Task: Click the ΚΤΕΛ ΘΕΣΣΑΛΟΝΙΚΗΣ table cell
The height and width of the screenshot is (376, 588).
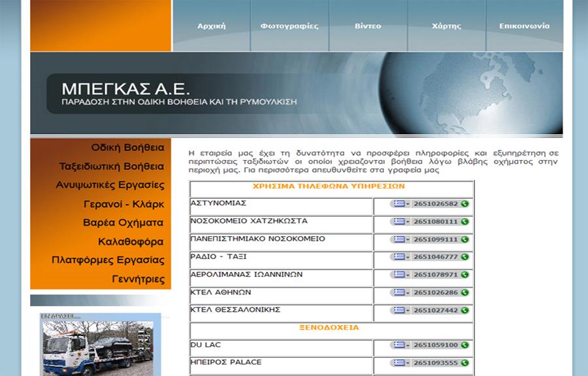Action: click(x=281, y=313)
